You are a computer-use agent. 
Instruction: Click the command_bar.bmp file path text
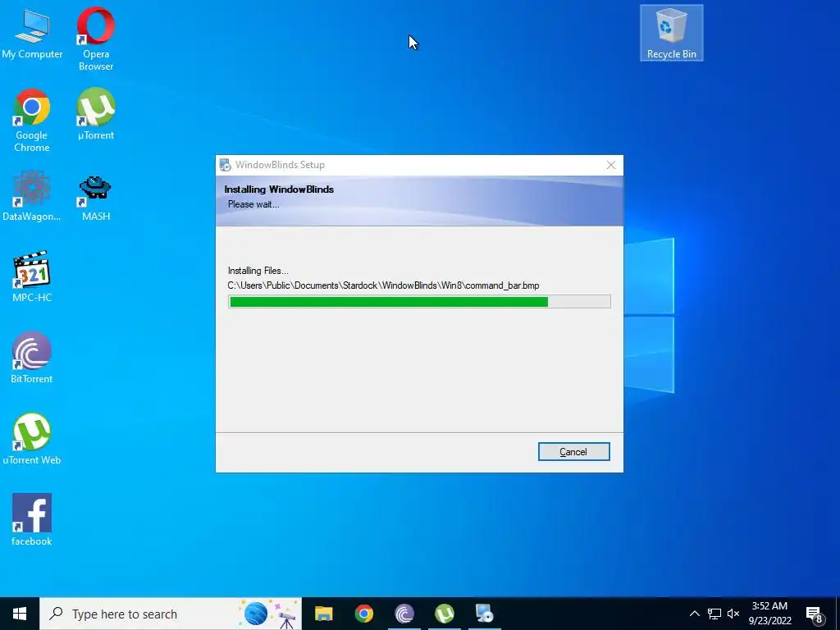pos(383,285)
